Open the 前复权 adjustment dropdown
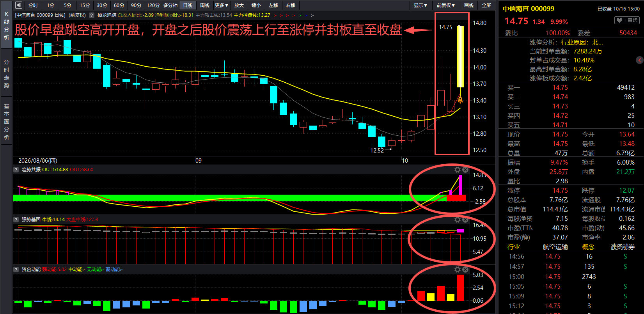 [x=445, y=5]
